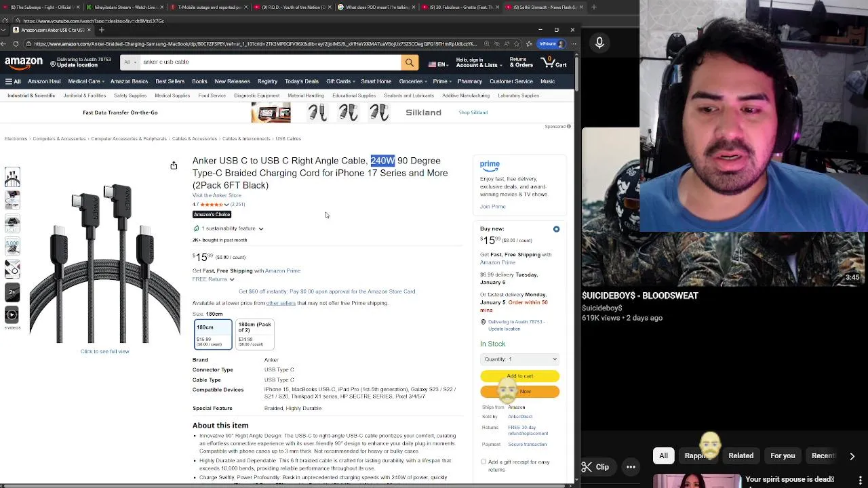
Task: Check Add a gift receipt checkbox
Action: tap(484, 462)
